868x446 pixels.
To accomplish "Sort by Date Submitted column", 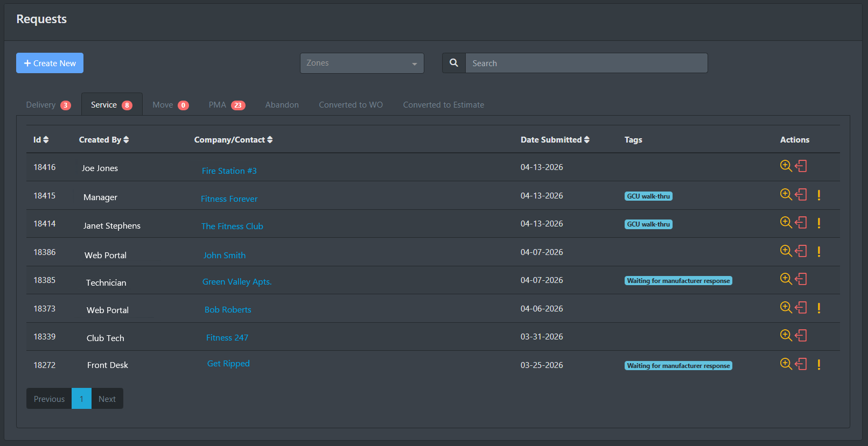I will click(555, 140).
